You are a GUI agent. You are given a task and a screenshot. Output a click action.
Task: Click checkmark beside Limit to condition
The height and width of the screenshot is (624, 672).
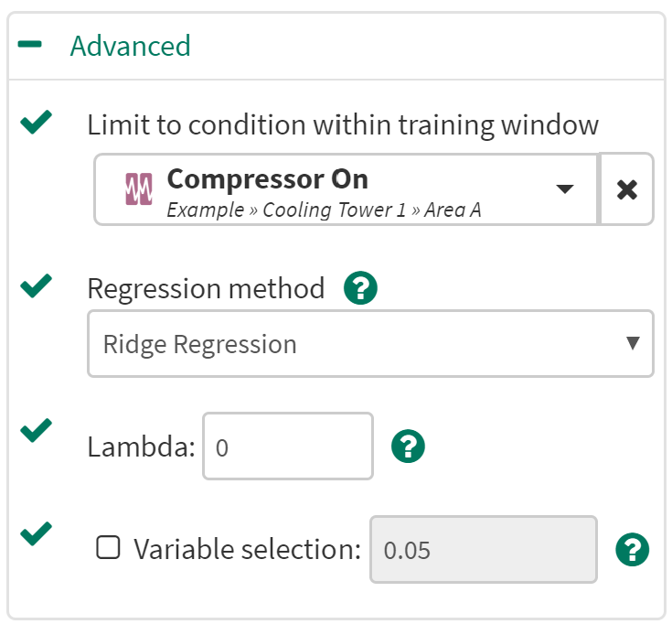[36, 122]
